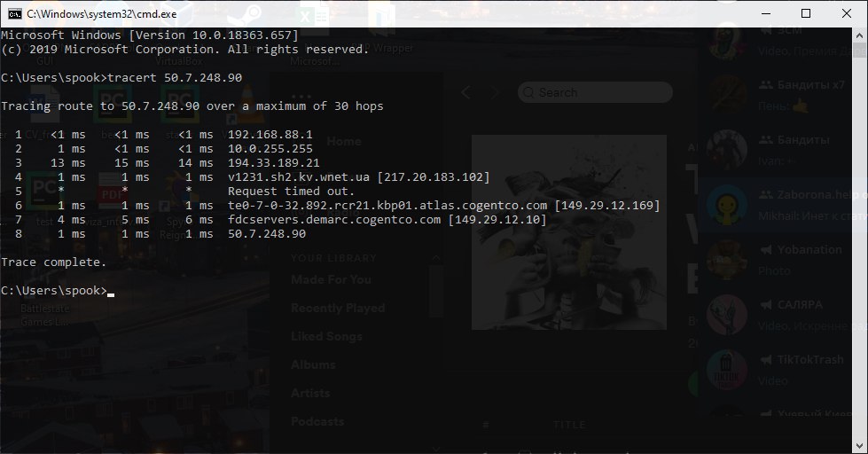Click the TikTokTrash channel avatar
This screenshot has width=868, height=454.
(726, 370)
